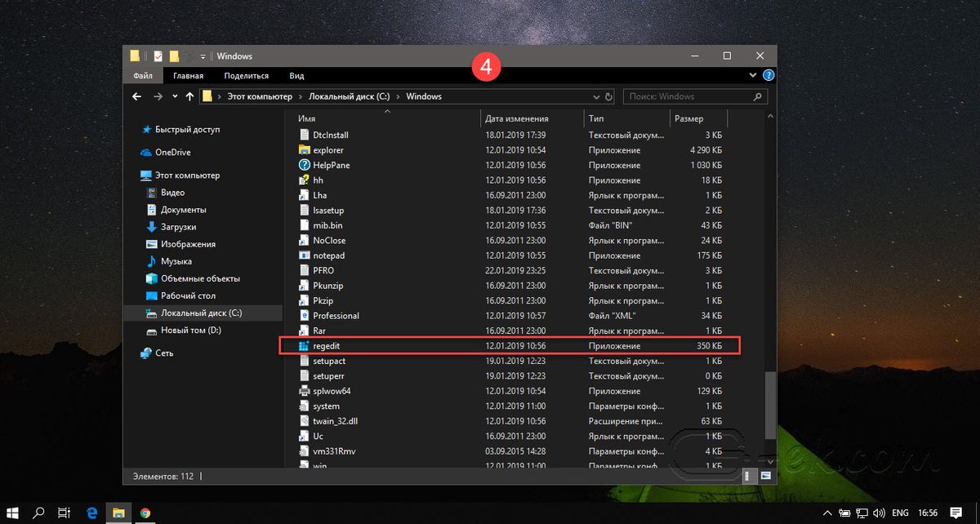Select the mib.bin file name
This screenshot has height=524, width=980.
pos(327,225)
